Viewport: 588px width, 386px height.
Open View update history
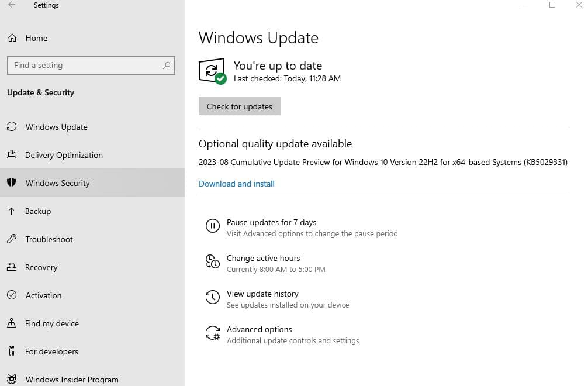(x=262, y=294)
